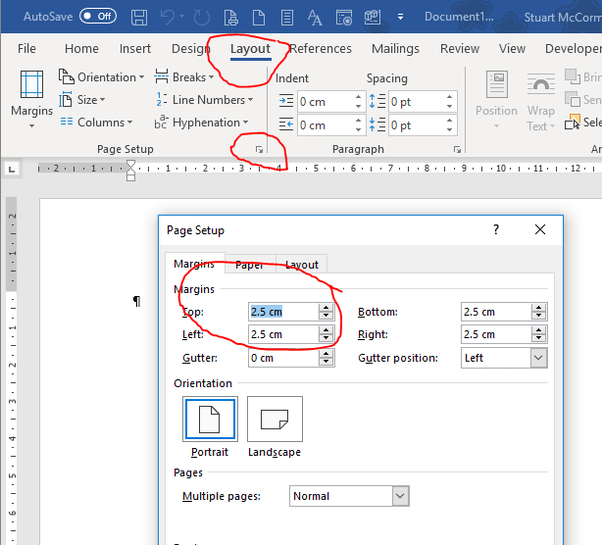Click the Bottom margin field
The width and height of the screenshot is (602, 545).
pos(496,312)
